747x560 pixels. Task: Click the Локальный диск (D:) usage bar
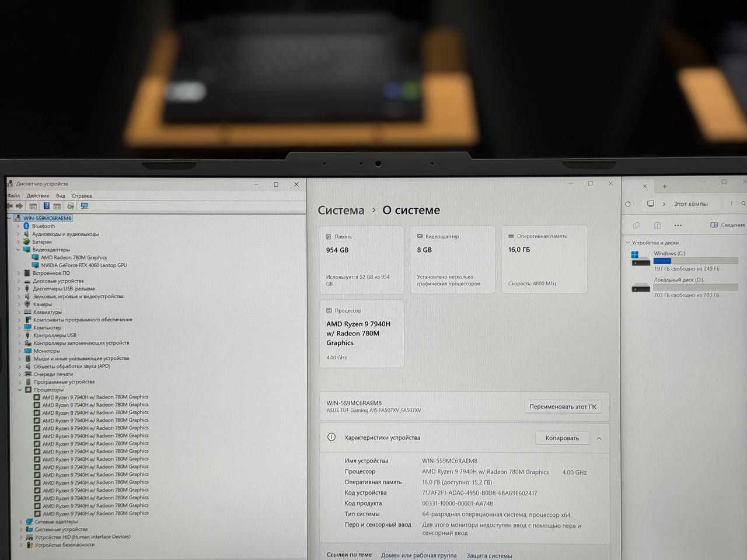[x=696, y=287]
